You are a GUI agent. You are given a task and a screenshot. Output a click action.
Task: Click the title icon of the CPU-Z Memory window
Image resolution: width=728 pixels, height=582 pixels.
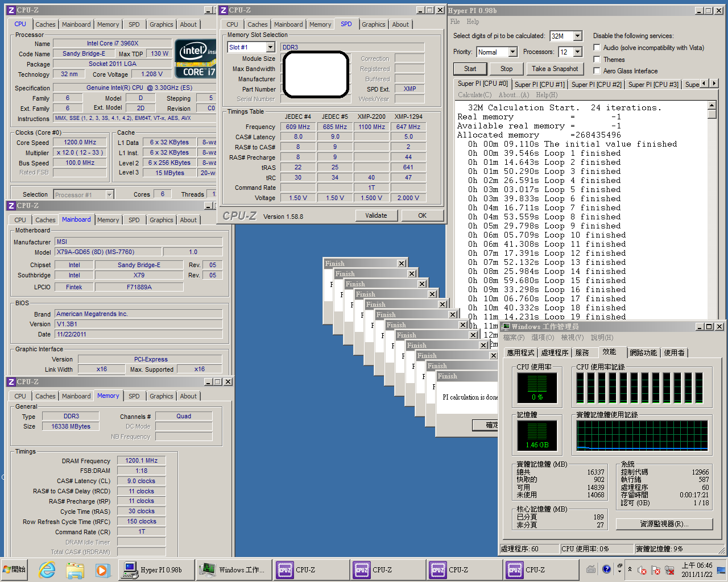(x=11, y=382)
